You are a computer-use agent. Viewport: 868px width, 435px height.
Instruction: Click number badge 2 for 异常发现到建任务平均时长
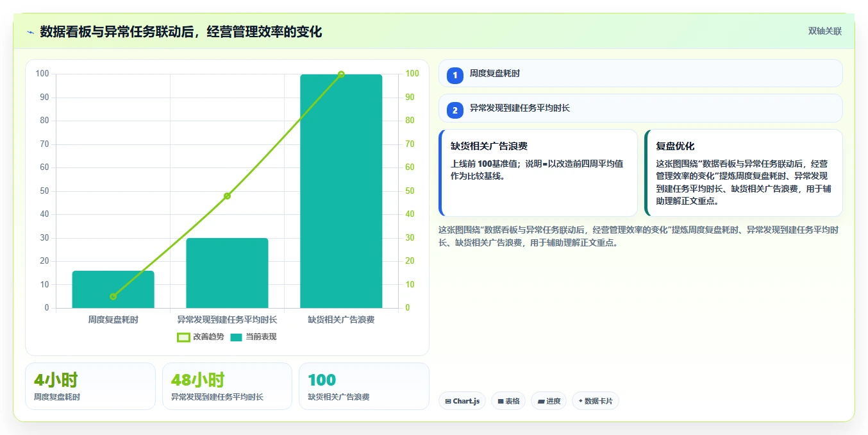(x=455, y=110)
